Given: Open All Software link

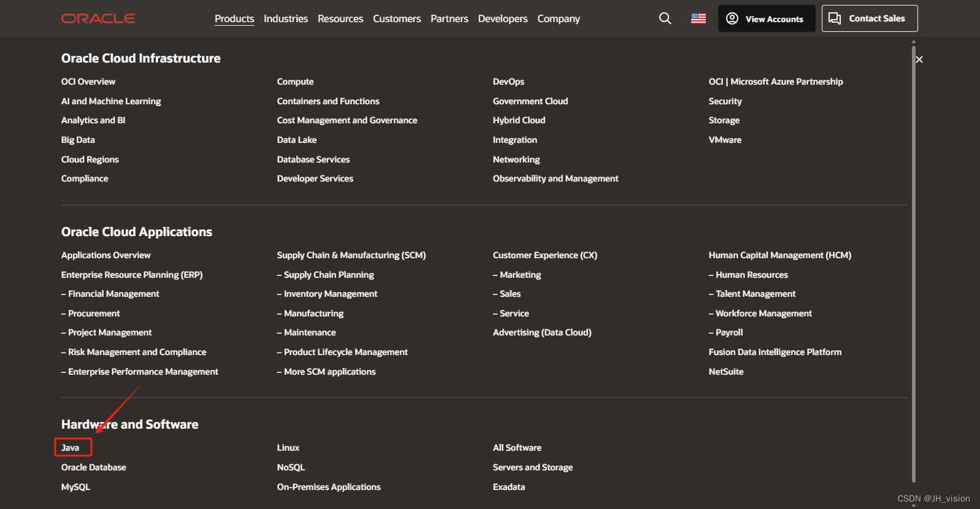Looking at the screenshot, I should [x=517, y=448].
